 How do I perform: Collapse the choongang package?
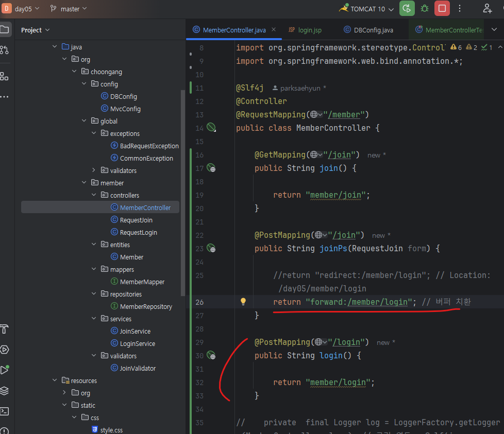coord(74,71)
